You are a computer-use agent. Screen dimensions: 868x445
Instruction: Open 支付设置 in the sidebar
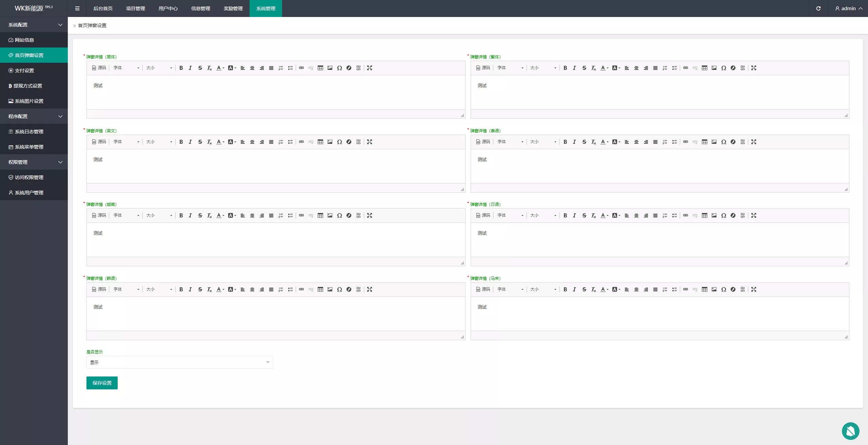tap(24, 71)
